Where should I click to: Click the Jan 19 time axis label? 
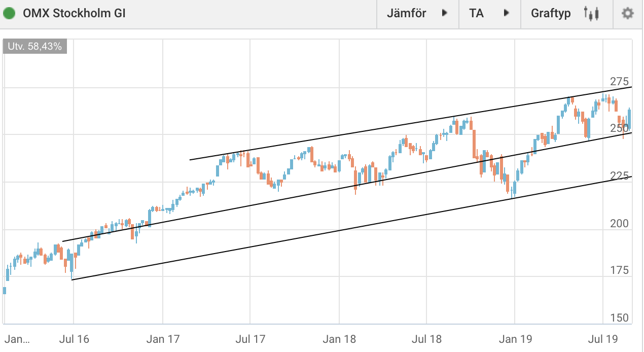(x=514, y=338)
